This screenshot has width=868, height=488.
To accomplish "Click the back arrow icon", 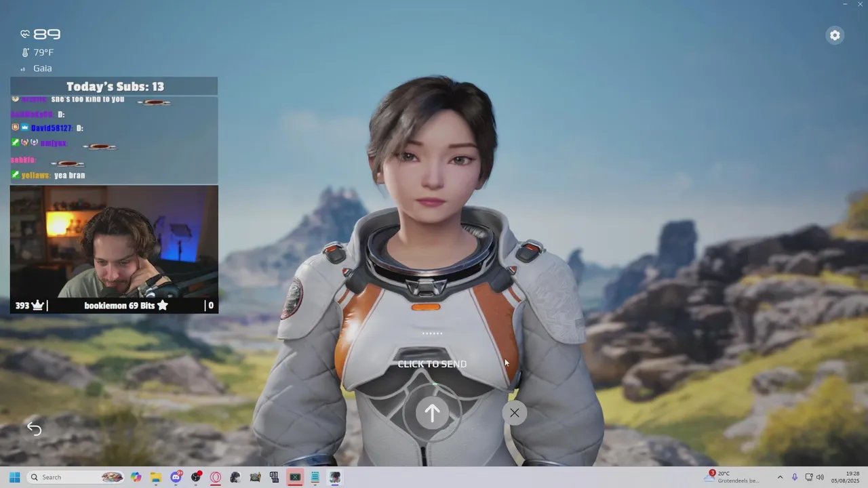I will coord(34,428).
